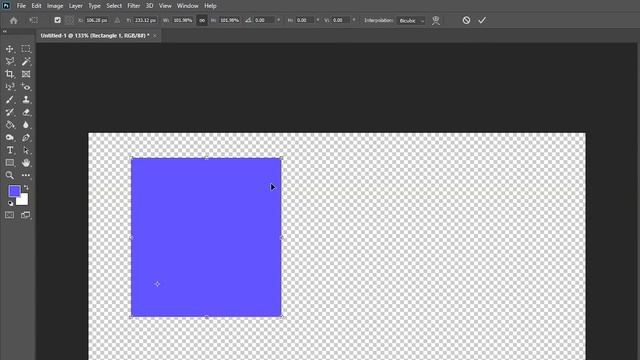The height and width of the screenshot is (360, 640).
Task: Open the Edit Toolbar ellipsis
Action: (26, 176)
